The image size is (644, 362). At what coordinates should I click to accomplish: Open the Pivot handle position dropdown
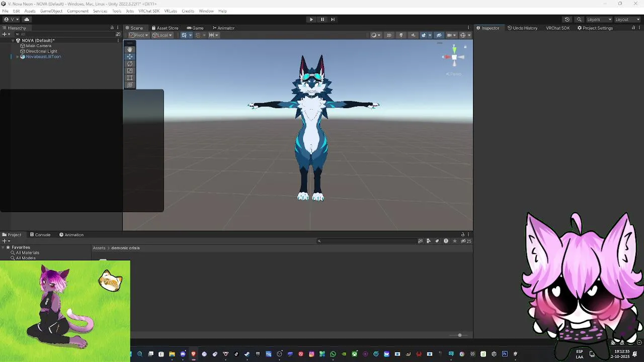(x=138, y=35)
